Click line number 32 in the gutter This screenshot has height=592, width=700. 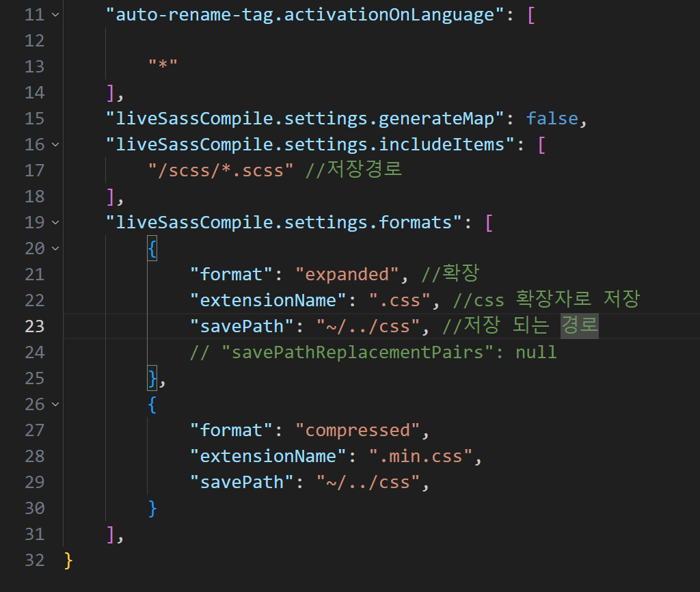(x=35, y=561)
